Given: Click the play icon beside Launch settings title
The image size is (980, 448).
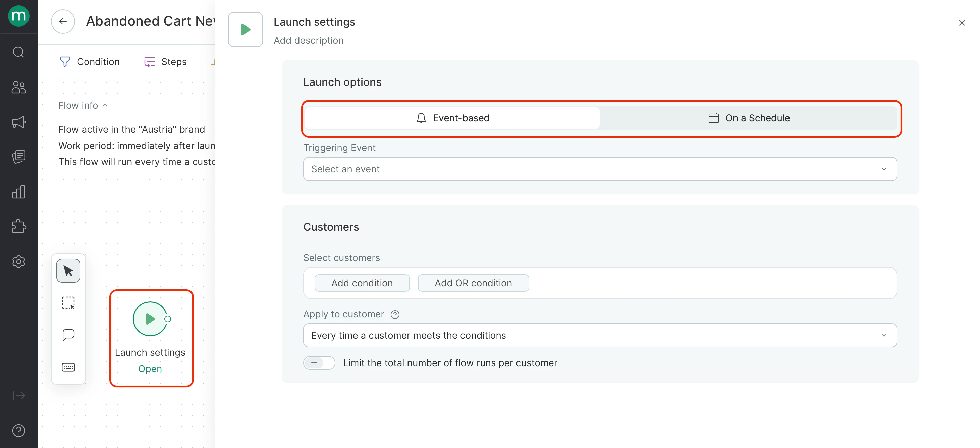Looking at the screenshot, I should click(x=246, y=30).
